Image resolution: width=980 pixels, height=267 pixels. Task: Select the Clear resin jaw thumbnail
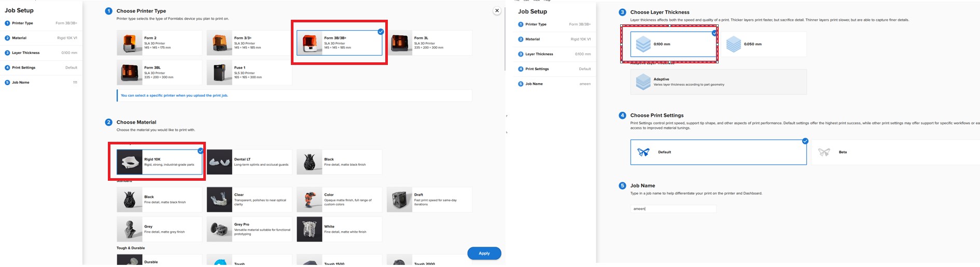(219, 199)
